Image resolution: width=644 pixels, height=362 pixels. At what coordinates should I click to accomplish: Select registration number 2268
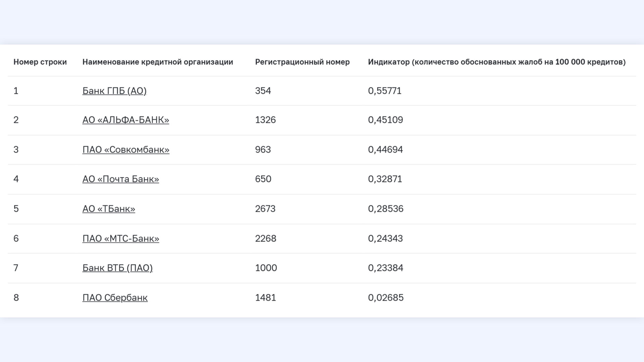pos(266,239)
